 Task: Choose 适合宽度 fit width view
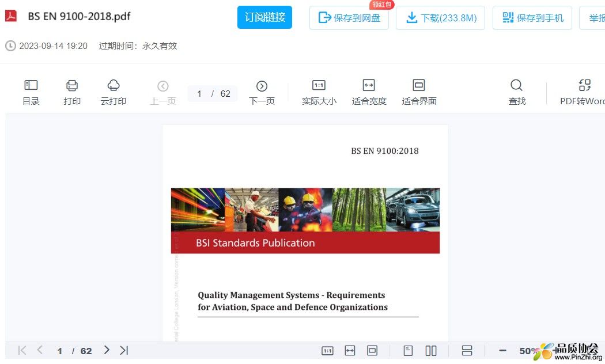369,93
